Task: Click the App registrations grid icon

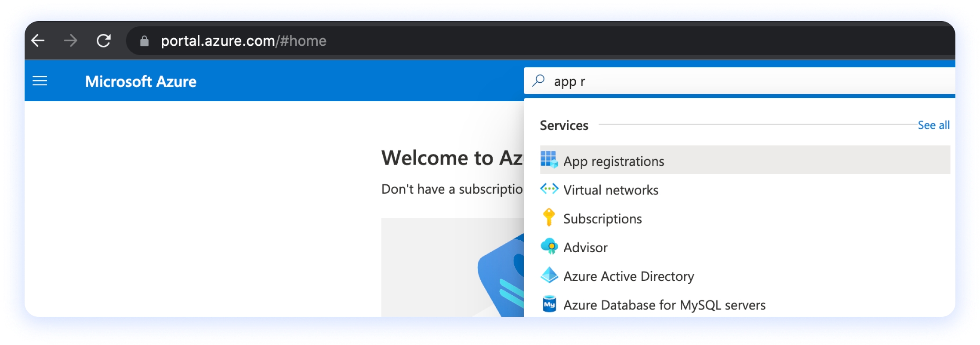Action: pos(549,159)
